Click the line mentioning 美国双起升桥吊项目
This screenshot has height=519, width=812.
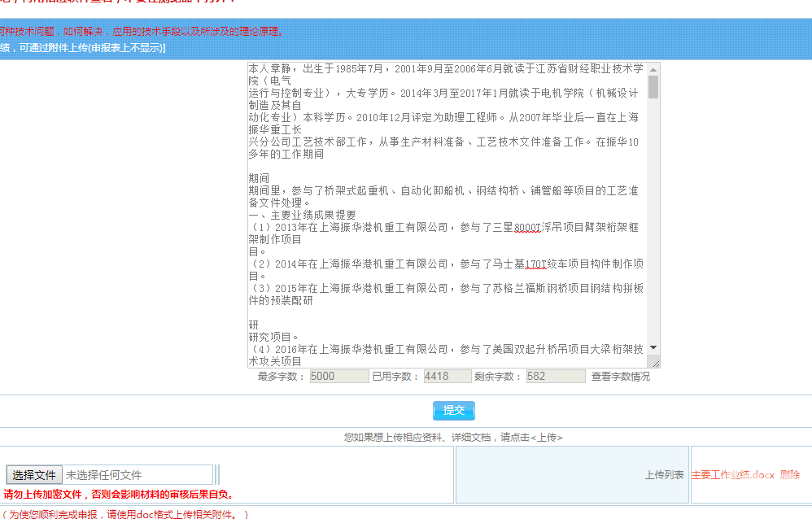446,350
